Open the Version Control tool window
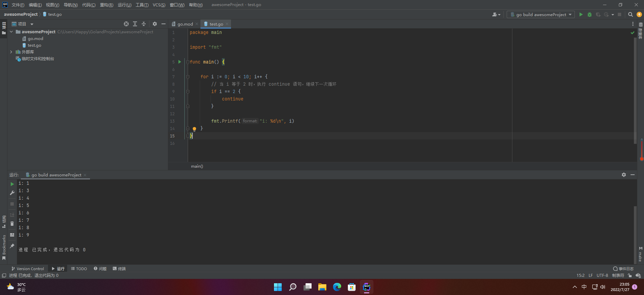Image resolution: width=644 pixels, height=295 pixels. (28, 269)
